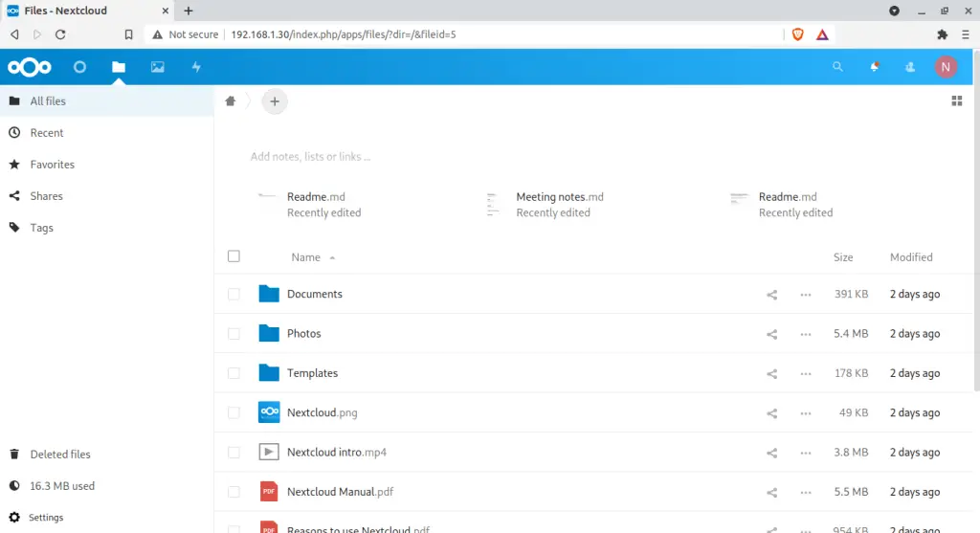This screenshot has width=980, height=533.
Task: Sort files by Size column
Action: coord(843,257)
